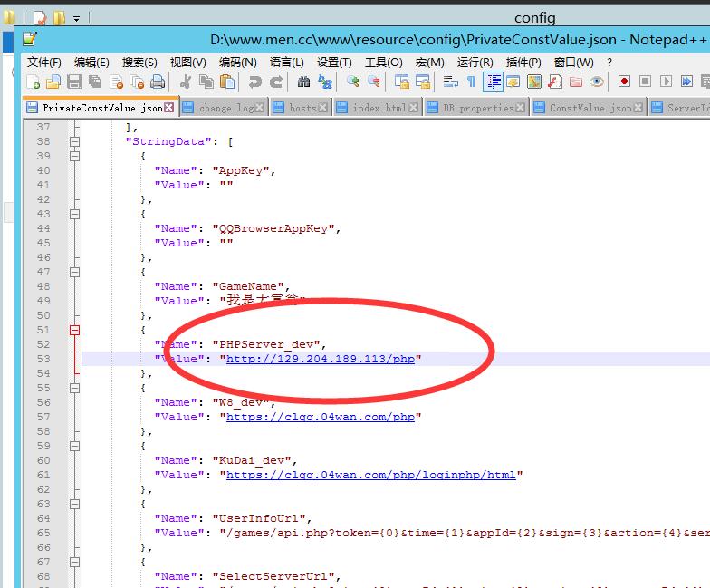Image resolution: width=710 pixels, height=588 pixels.
Task: Open the 宏(M) menu
Action: coord(429,62)
